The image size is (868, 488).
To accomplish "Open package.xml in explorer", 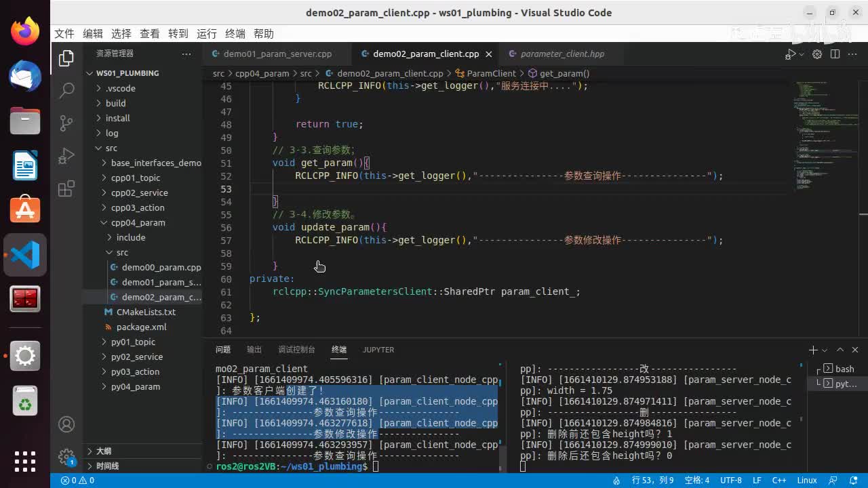I will (141, 327).
